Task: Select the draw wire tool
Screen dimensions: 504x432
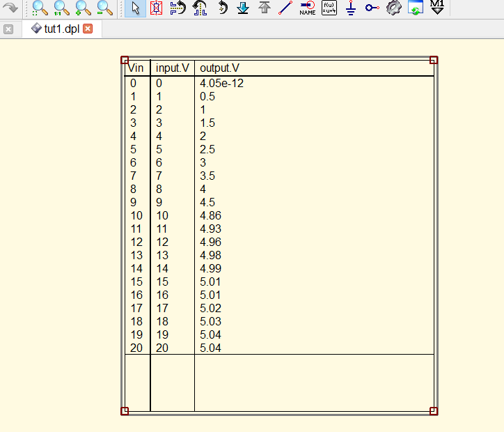Action: coord(285,8)
